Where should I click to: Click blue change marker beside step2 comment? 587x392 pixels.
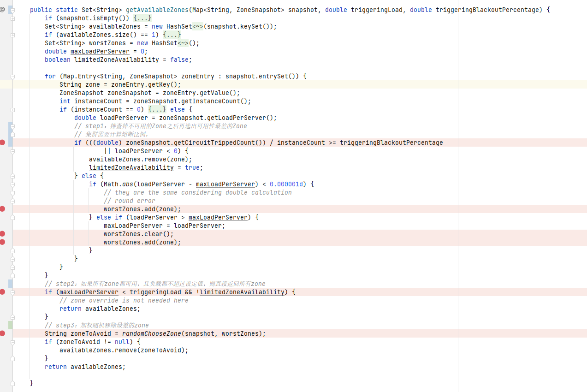pyautogui.click(x=11, y=284)
